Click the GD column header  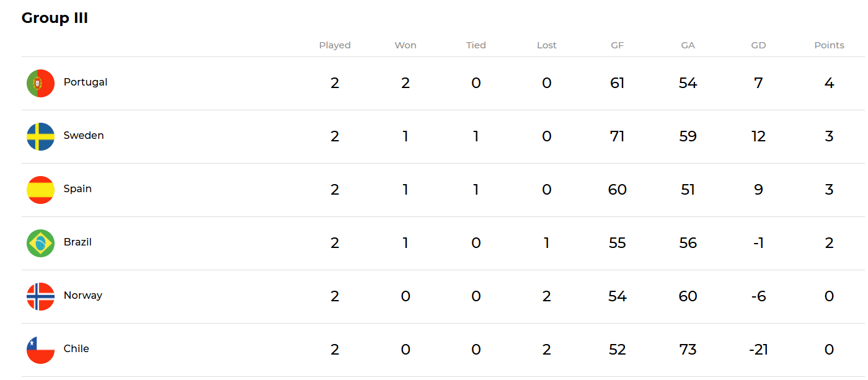pyautogui.click(x=759, y=45)
